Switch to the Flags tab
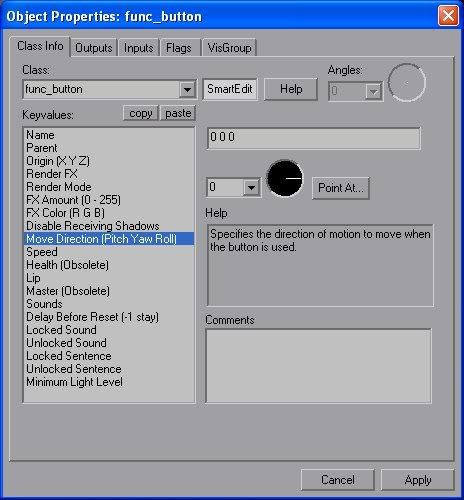This screenshot has width=464, height=500. coord(179,48)
